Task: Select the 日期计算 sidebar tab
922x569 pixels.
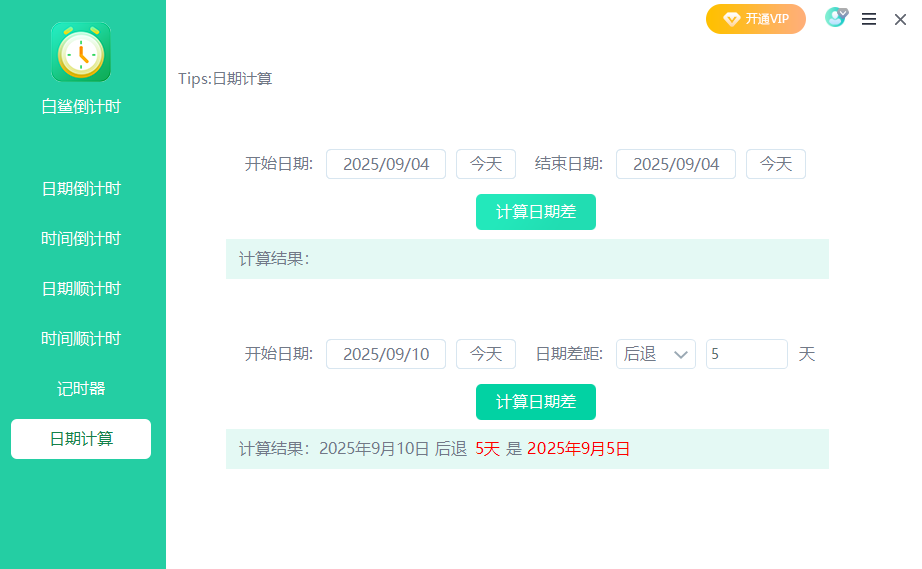Action: (x=81, y=439)
